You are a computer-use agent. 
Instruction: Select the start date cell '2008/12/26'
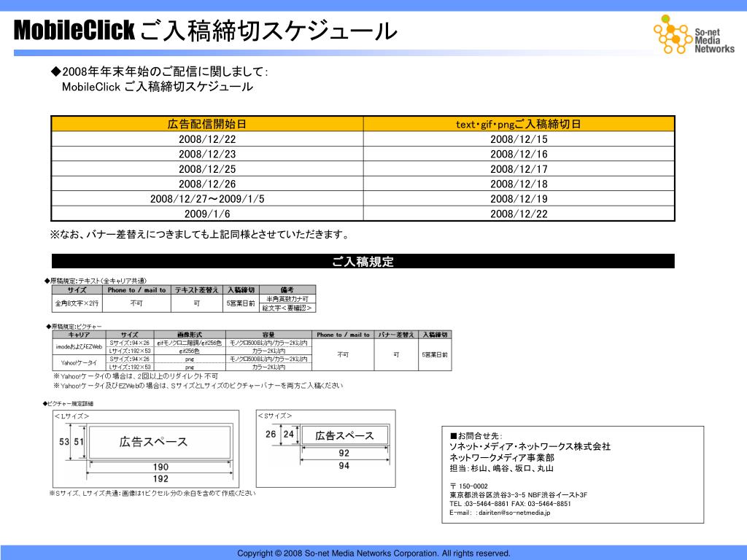(207, 184)
